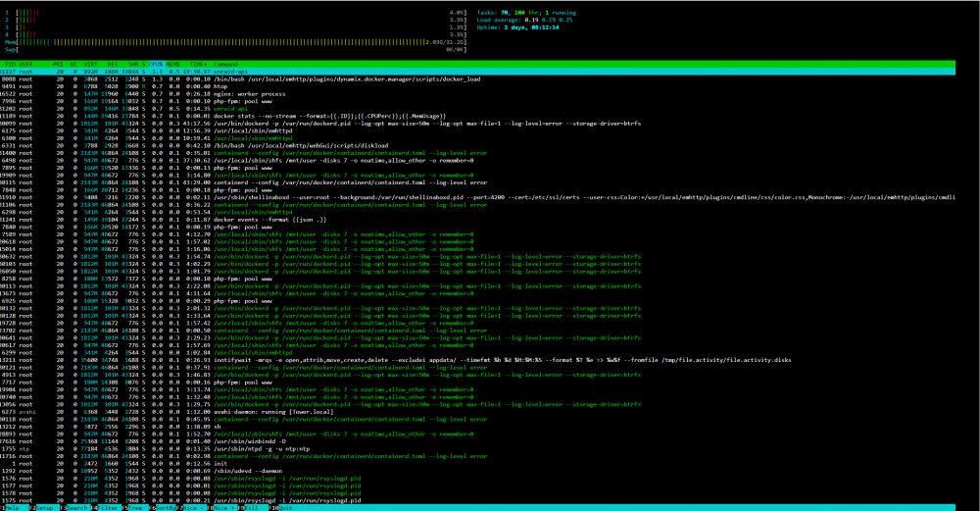Click the CPU 2 usage meter
This screenshot has height=511, width=980.
[x=235, y=20]
